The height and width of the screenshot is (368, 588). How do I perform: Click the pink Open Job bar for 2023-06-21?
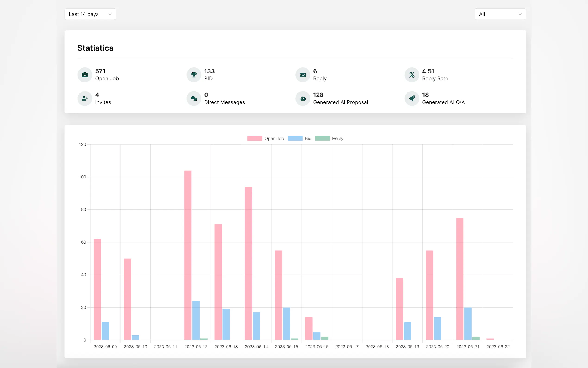[x=460, y=279]
